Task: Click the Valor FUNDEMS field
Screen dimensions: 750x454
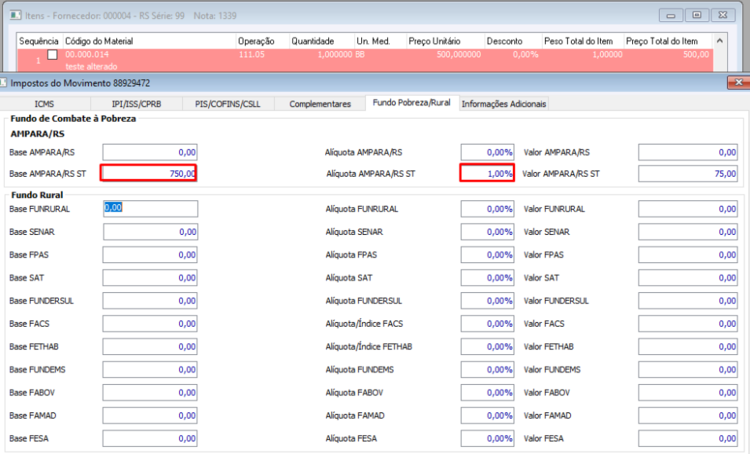Action: (x=688, y=370)
